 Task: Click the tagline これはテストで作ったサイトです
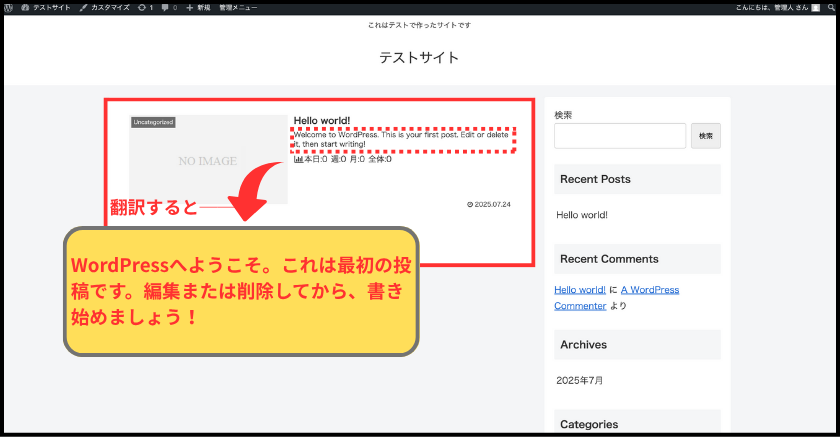(419, 25)
